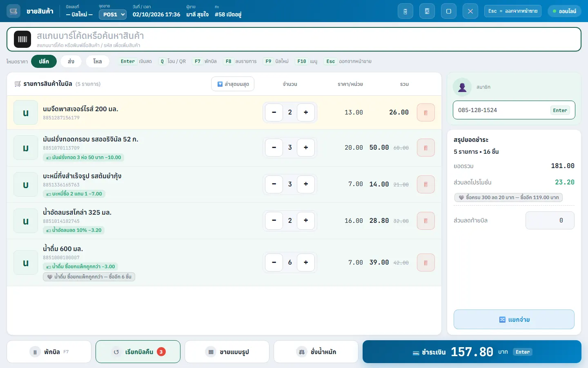This screenshot has width=588, height=368.
Task: Click the receipt printer icon in header
Action: pos(427,11)
